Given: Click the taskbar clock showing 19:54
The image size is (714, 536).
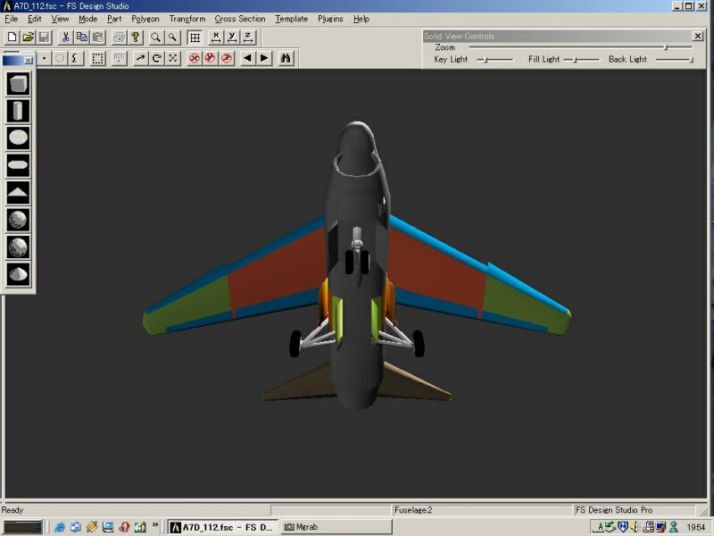Looking at the screenshot, I should point(696,527).
